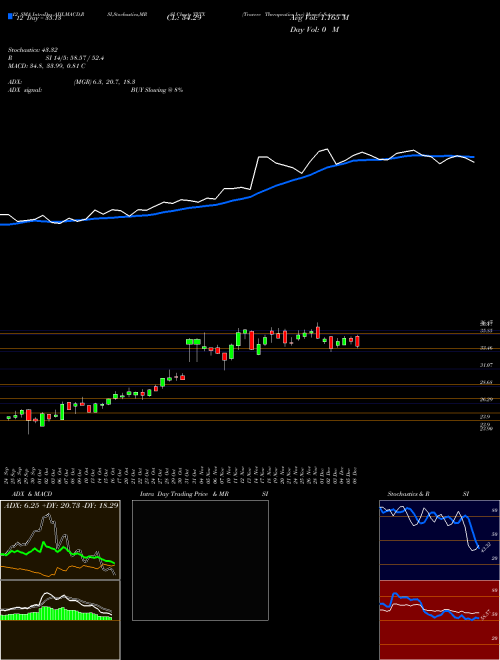Click the 'Day Vol: 0 M' label
500x660 pixels.
314,30
